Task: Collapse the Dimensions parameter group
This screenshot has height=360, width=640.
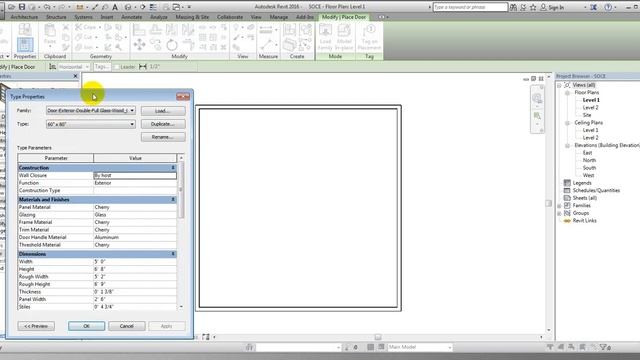Action: pos(173,254)
